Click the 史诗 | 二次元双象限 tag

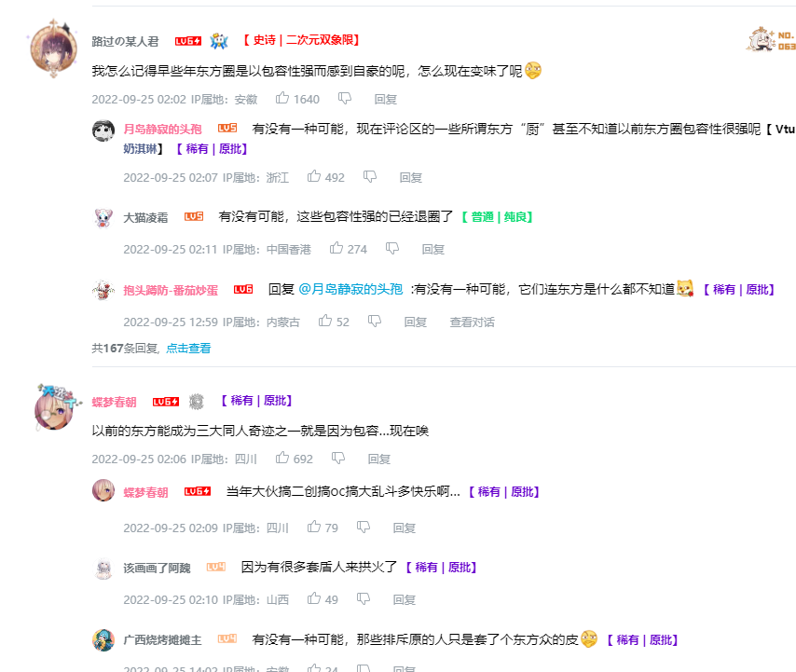click(x=302, y=40)
